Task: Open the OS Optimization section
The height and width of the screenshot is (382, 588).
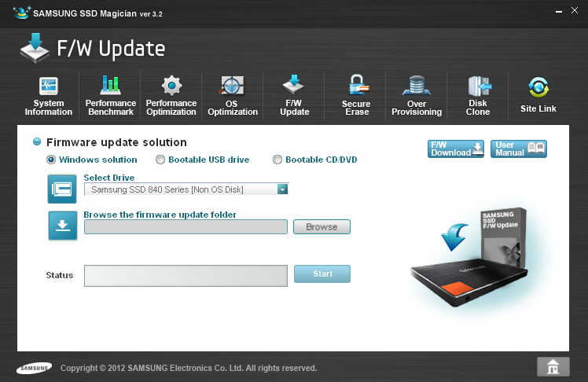Action: point(233,96)
